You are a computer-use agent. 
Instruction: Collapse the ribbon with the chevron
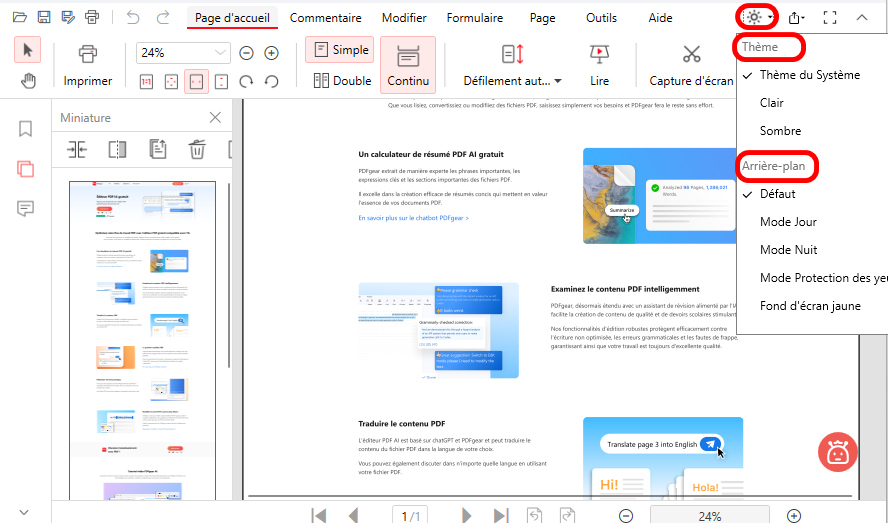(x=861, y=18)
